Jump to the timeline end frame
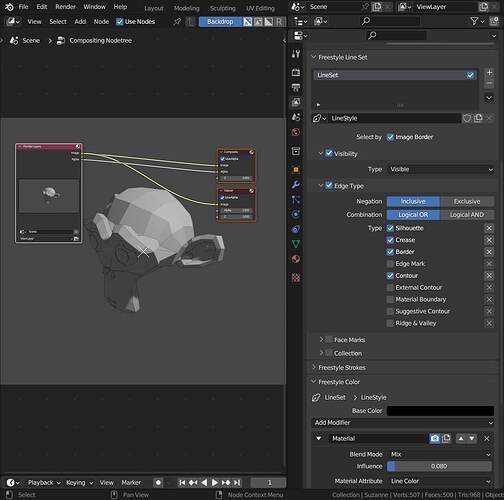The width and height of the screenshot is (504, 500). click(x=237, y=482)
